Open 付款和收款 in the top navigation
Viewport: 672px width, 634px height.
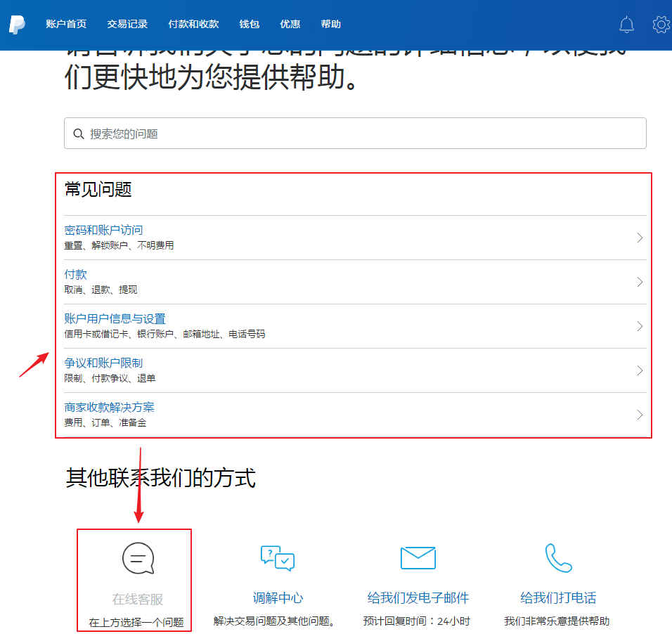[193, 25]
